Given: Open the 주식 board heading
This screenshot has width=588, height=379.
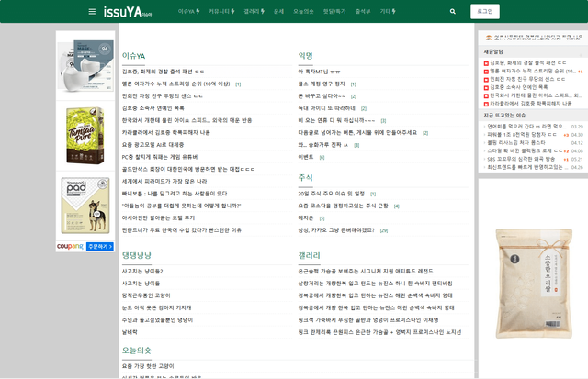Looking at the screenshot, I should (305, 178).
